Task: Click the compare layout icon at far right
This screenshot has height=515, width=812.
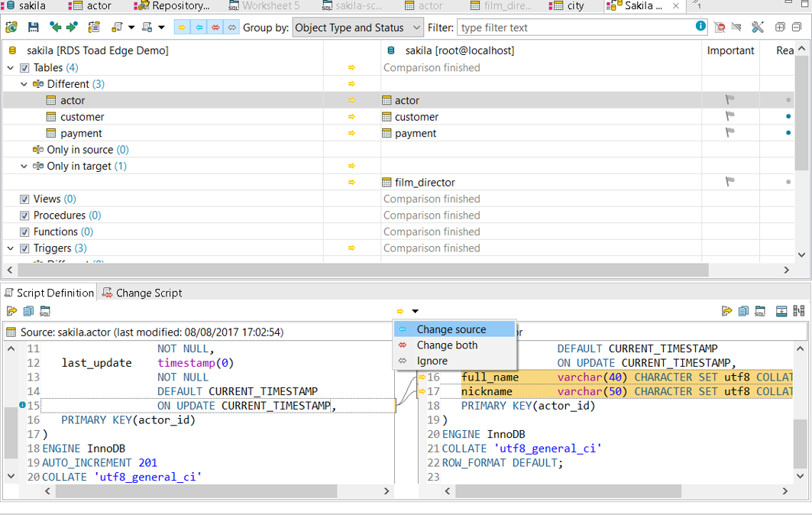Action: pyautogui.click(x=799, y=311)
